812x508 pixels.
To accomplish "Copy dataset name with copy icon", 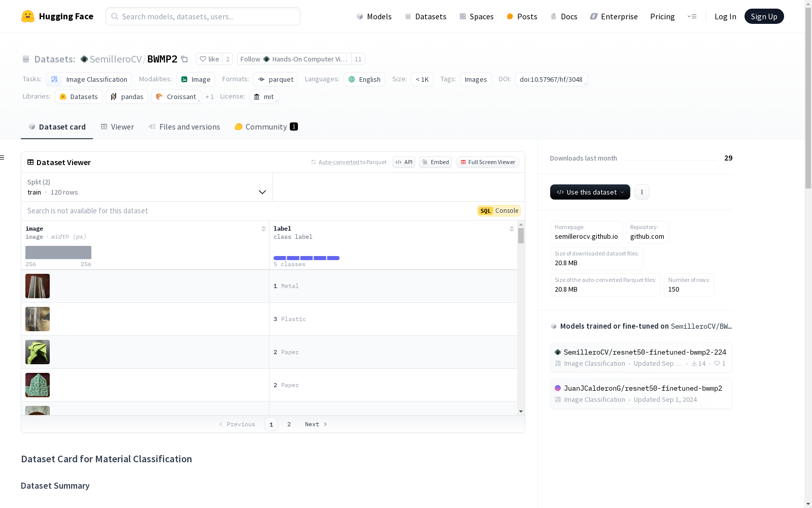I will [185, 59].
